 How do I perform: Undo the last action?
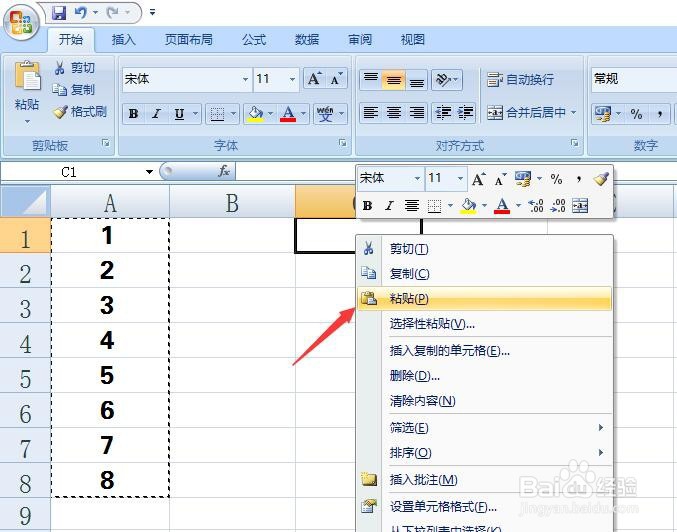coord(80,13)
